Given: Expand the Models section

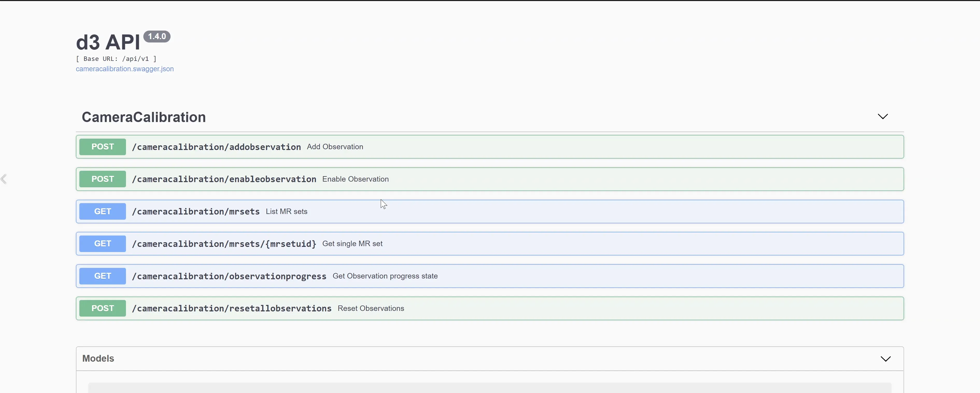Looking at the screenshot, I should point(886,358).
